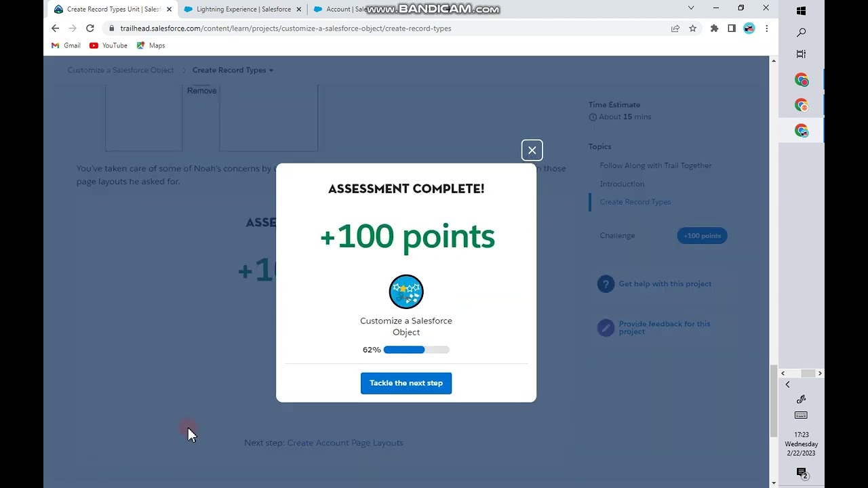Click the site lock icon in address bar
This screenshot has width=868, height=488.
[x=111, y=28]
